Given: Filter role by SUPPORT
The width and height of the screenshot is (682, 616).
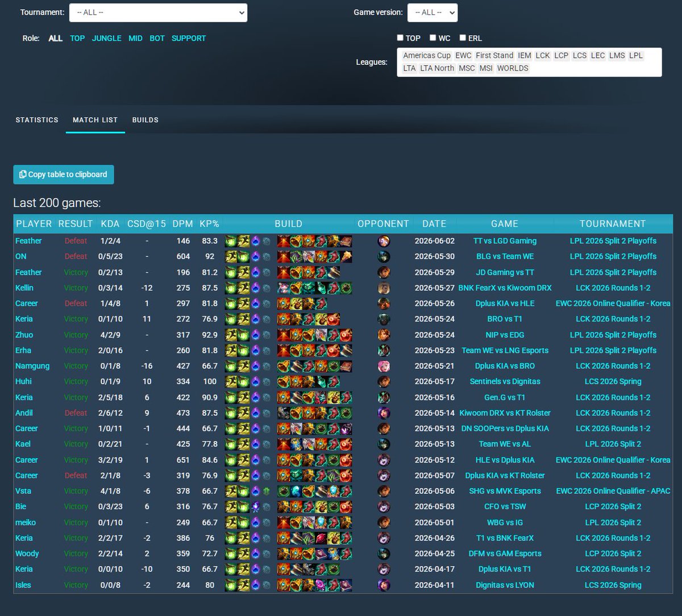Looking at the screenshot, I should pos(189,38).
